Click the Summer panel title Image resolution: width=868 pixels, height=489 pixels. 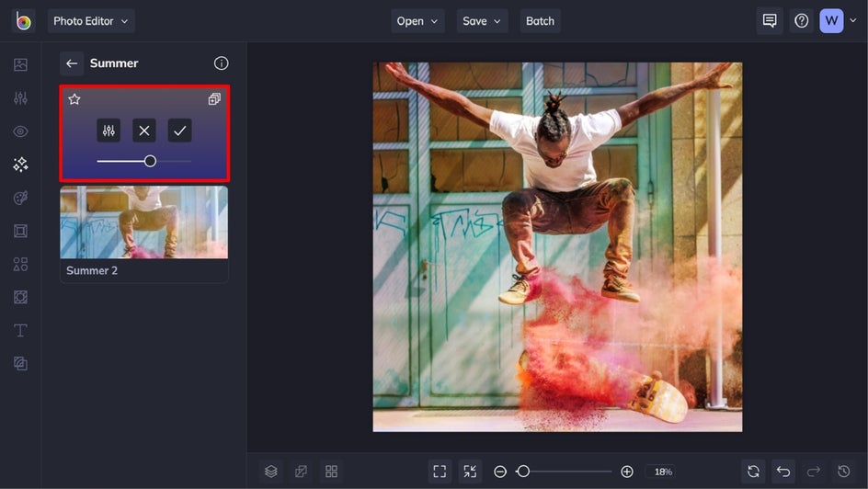pos(114,63)
